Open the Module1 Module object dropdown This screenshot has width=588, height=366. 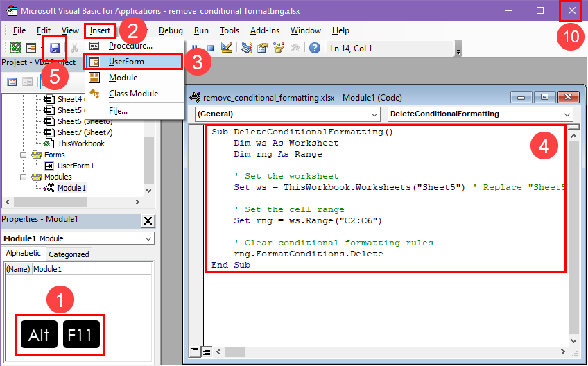tap(148, 239)
